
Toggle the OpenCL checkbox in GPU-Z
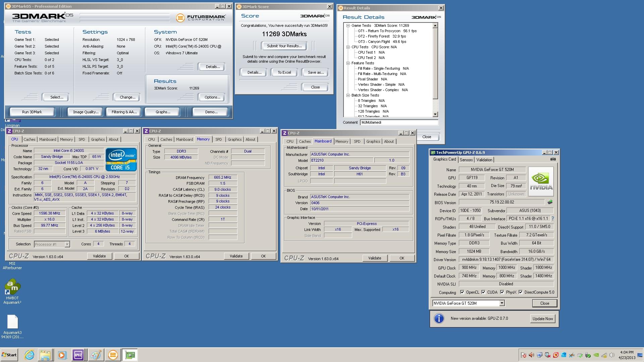(462, 292)
